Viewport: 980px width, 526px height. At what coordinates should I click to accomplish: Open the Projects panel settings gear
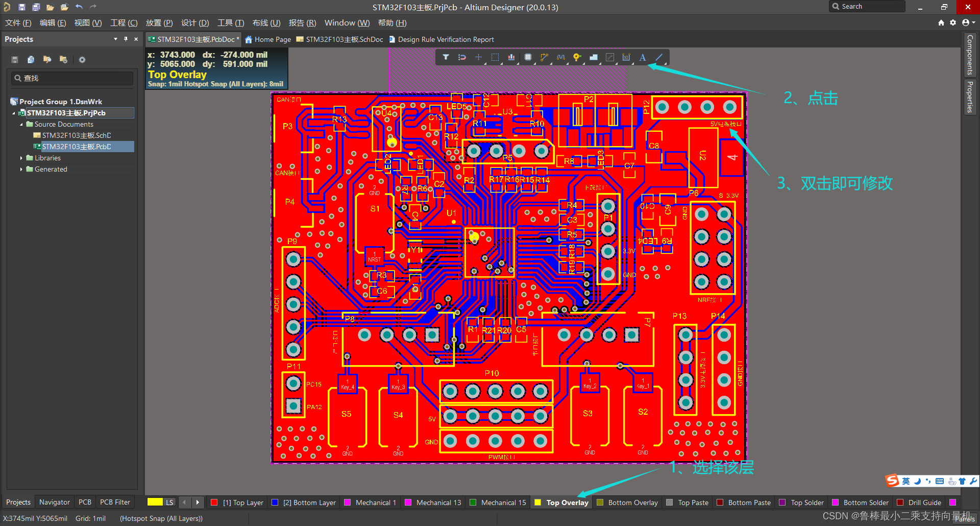click(x=82, y=60)
